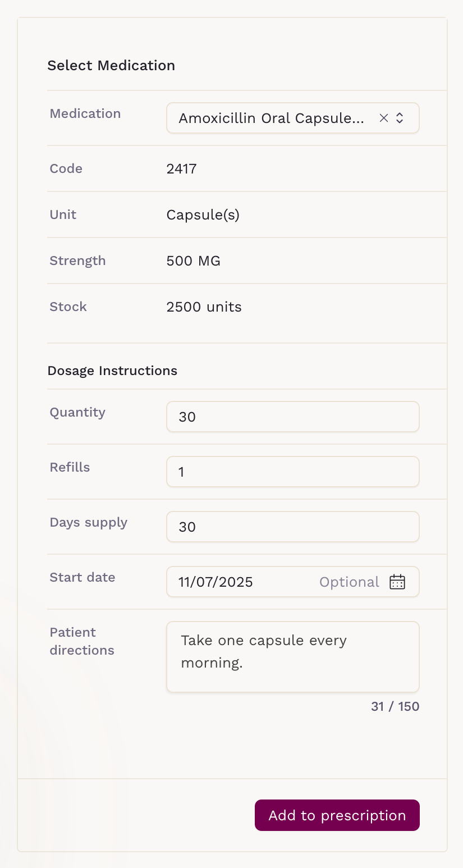Click the Days supply label
463x868 pixels.
pos(89,522)
